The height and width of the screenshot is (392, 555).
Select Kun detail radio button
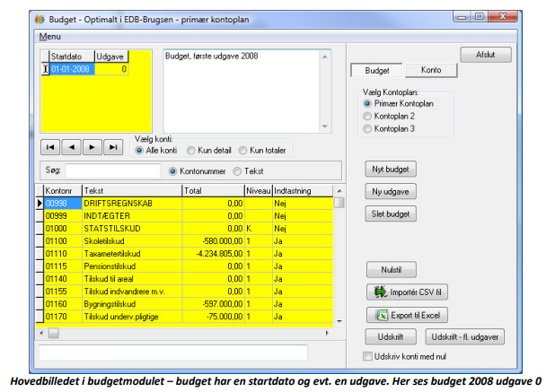pyautogui.click(x=191, y=151)
